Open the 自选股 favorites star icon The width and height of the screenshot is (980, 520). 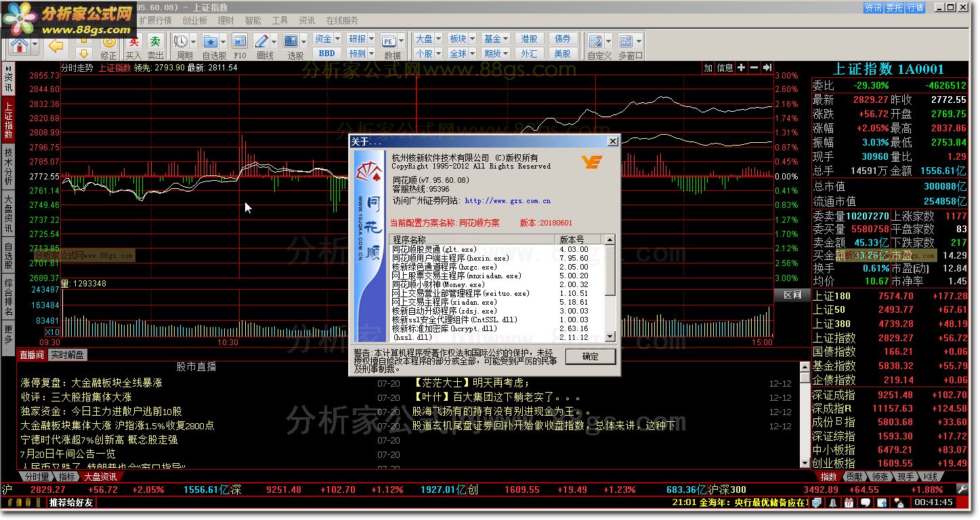(210, 41)
